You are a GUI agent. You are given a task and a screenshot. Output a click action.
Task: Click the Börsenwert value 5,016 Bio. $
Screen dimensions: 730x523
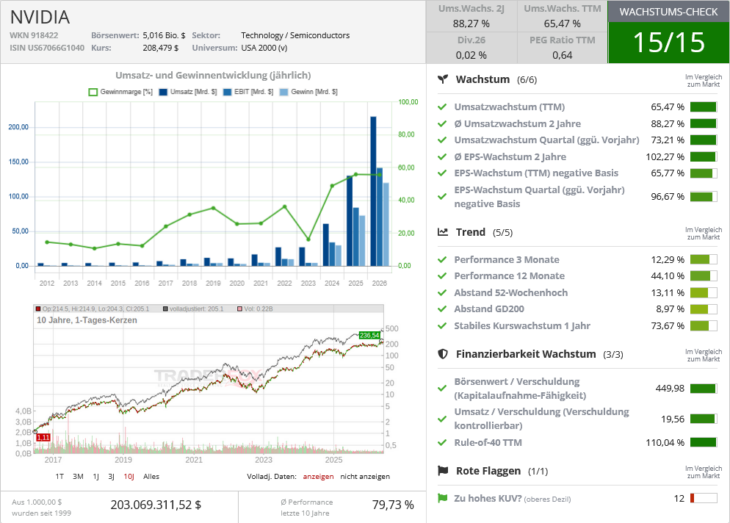[x=164, y=35]
